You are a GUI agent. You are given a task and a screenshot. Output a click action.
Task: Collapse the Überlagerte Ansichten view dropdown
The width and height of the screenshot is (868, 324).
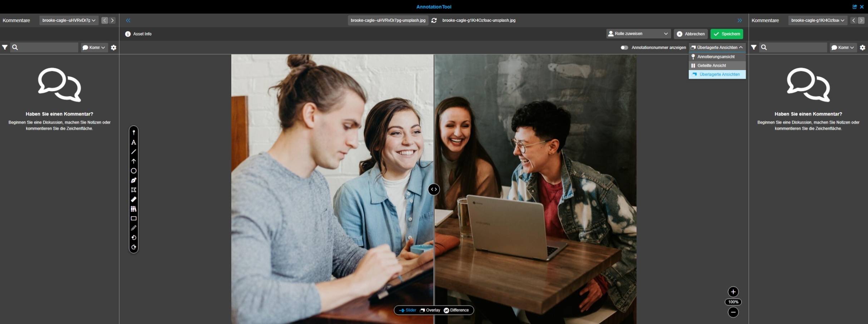click(x=717, y=48)
